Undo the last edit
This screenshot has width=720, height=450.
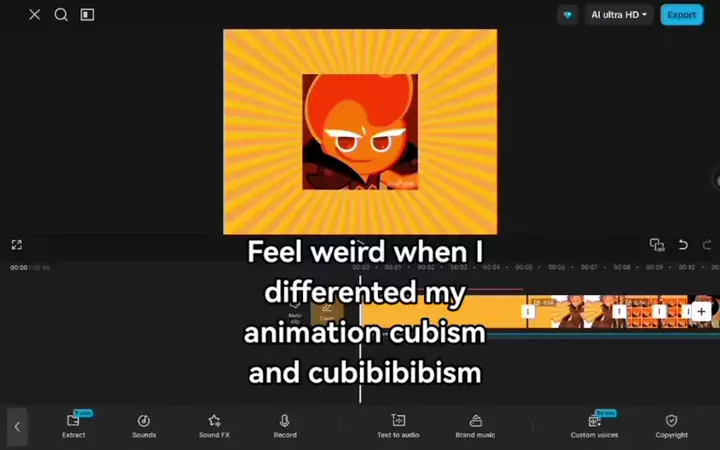tap(683, 245)
